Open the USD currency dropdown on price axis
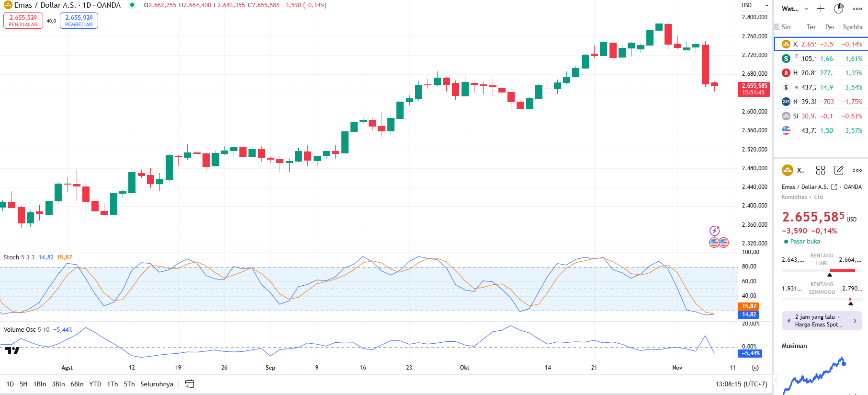Screen dimensions: 868x395 coord(755,5)
